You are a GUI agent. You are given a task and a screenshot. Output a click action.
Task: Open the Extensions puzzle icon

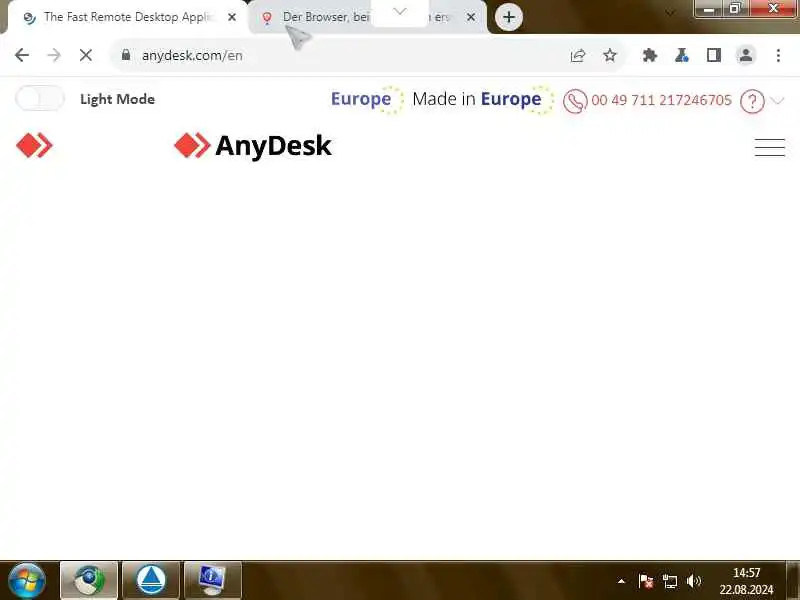(649, 55)
